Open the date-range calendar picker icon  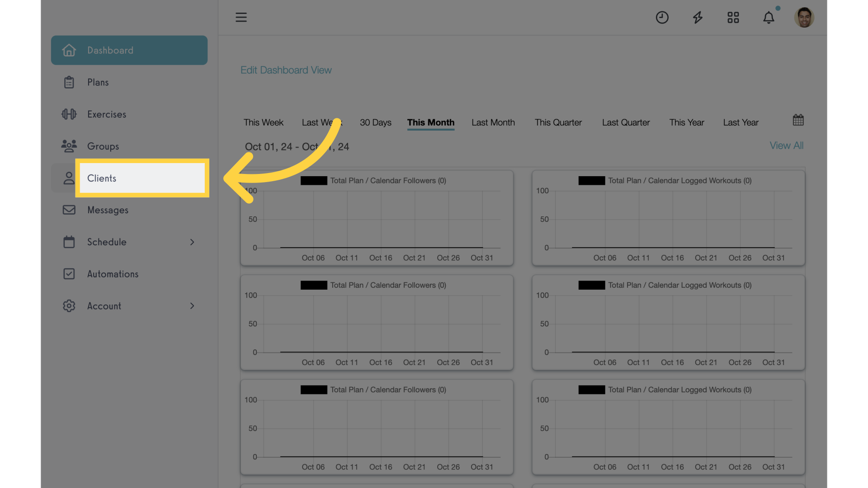tap(798, 120)
